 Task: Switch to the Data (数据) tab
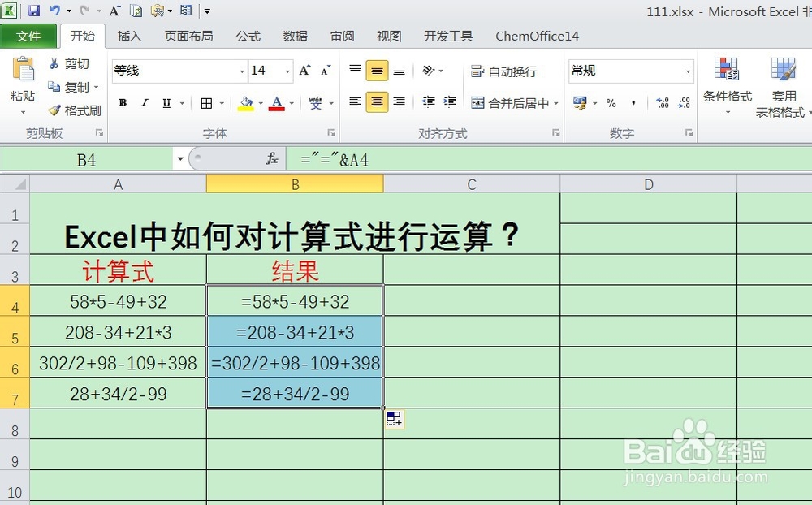click(x=296, y=36)
